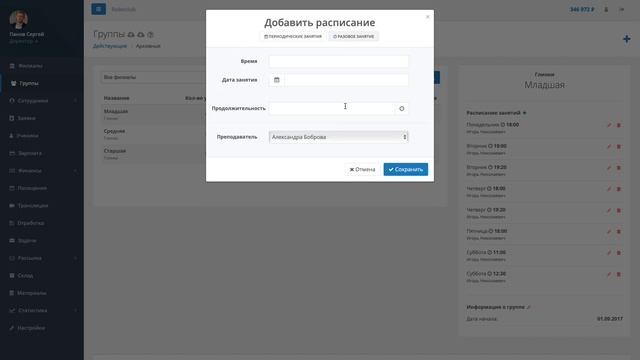Open the Преподаватель dropdown showing Александра Боброва
The image size is (640, 360).
pyautogui.click(x=338, y=137)
